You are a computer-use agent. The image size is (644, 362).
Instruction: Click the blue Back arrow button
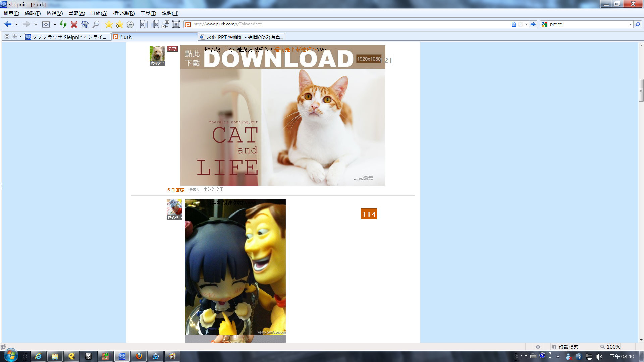pos(8,24)
